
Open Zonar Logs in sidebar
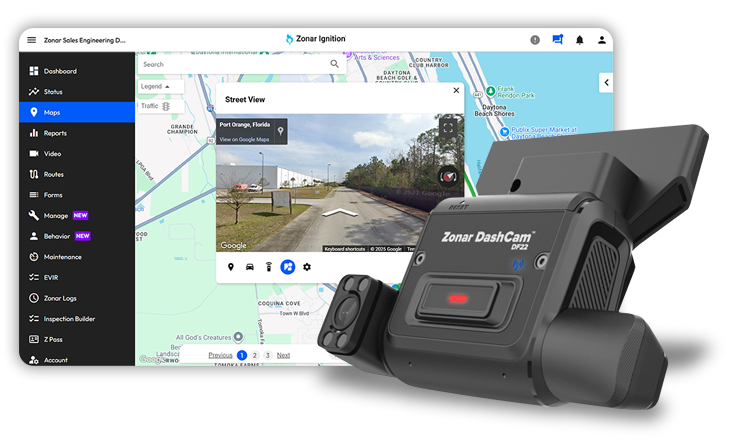[77, 298]
